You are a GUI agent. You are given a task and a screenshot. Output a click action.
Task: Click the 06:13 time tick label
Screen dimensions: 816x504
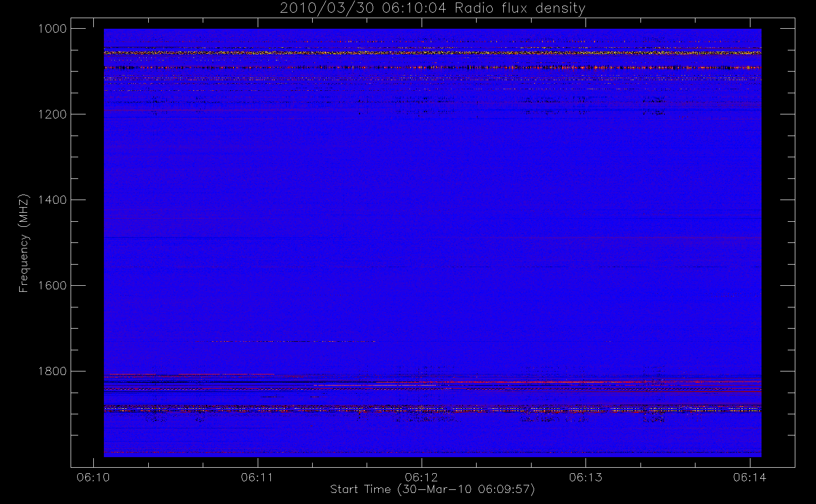pos(586,477)
